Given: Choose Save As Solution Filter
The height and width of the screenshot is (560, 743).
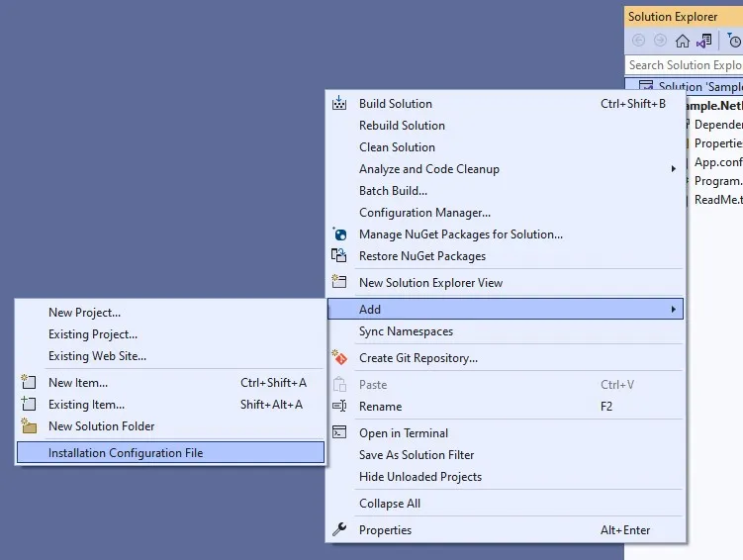Looking at the screenshot, I should click(x=507, y=455).
